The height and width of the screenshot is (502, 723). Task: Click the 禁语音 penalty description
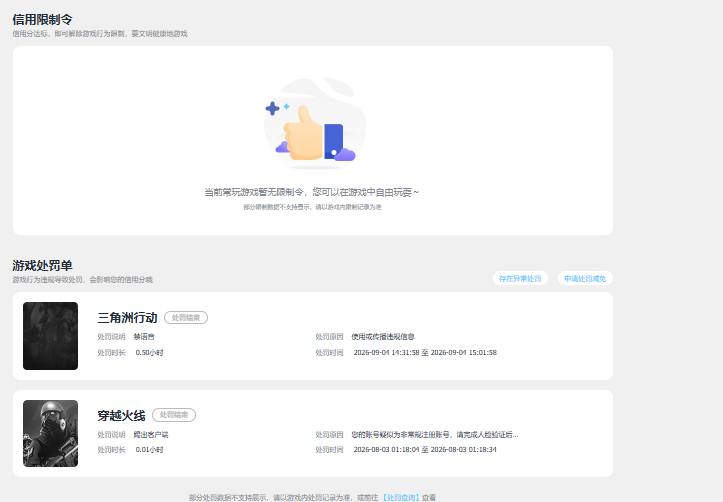click(144, 337)
